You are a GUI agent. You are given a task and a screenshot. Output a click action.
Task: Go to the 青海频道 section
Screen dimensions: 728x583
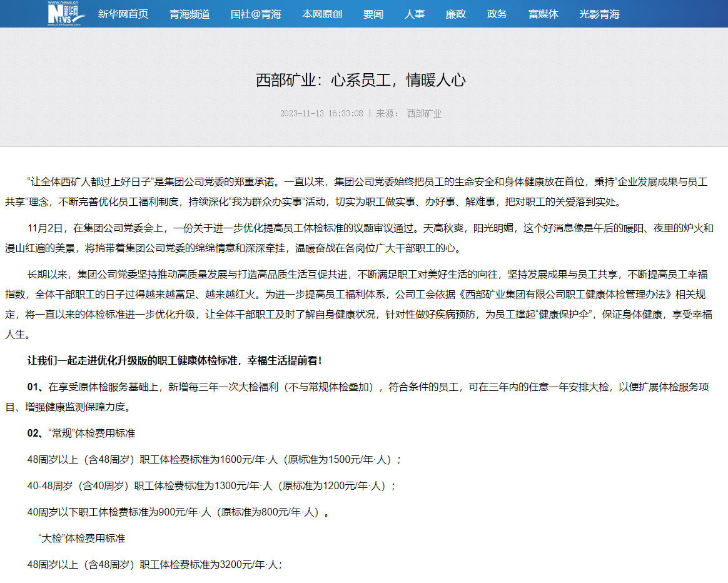click(190, 14)
